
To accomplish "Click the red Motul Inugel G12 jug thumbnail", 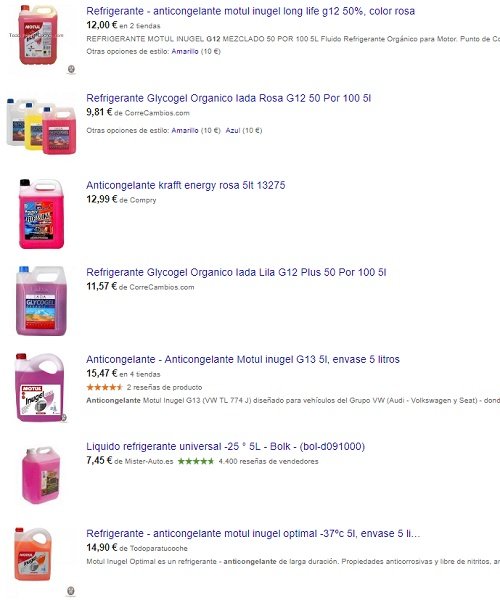I will coord(38,35).
